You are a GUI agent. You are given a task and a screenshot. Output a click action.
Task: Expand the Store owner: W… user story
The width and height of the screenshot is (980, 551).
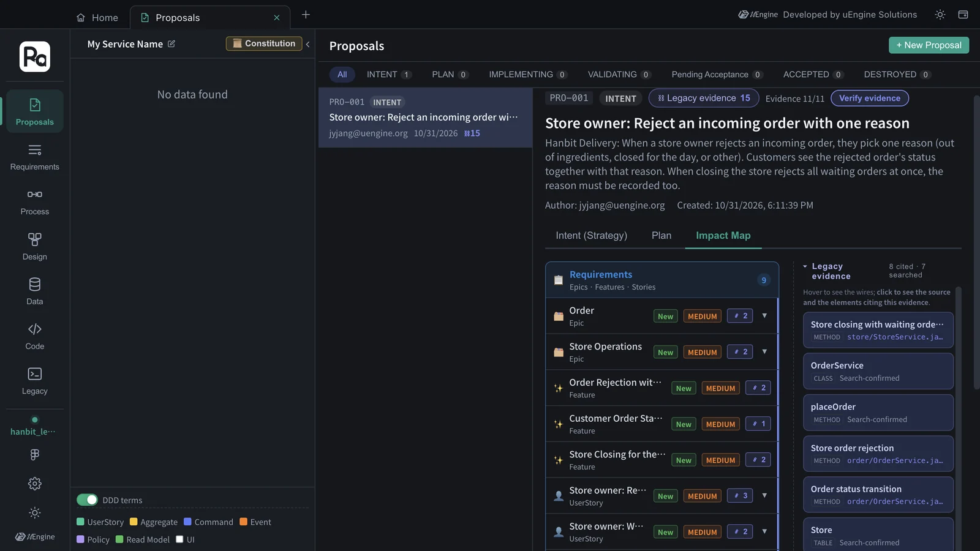[764, 531]
